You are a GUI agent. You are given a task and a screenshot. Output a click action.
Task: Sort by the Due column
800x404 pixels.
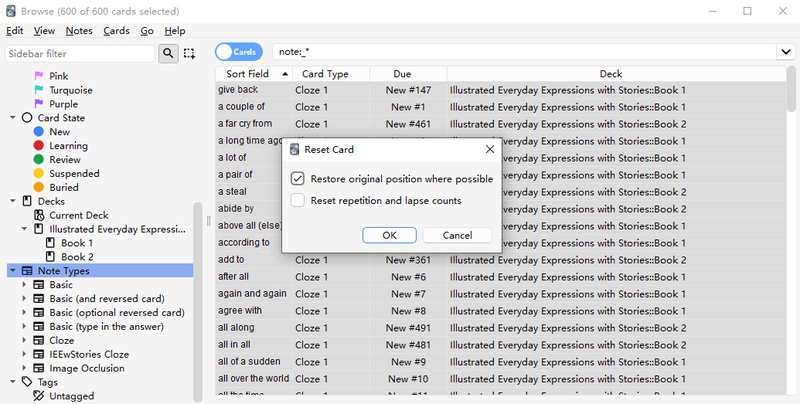[408, 74]
